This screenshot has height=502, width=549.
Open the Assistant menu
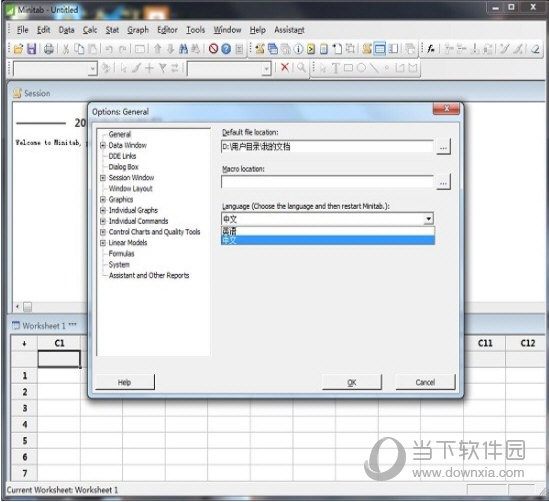tap(289, 30)
